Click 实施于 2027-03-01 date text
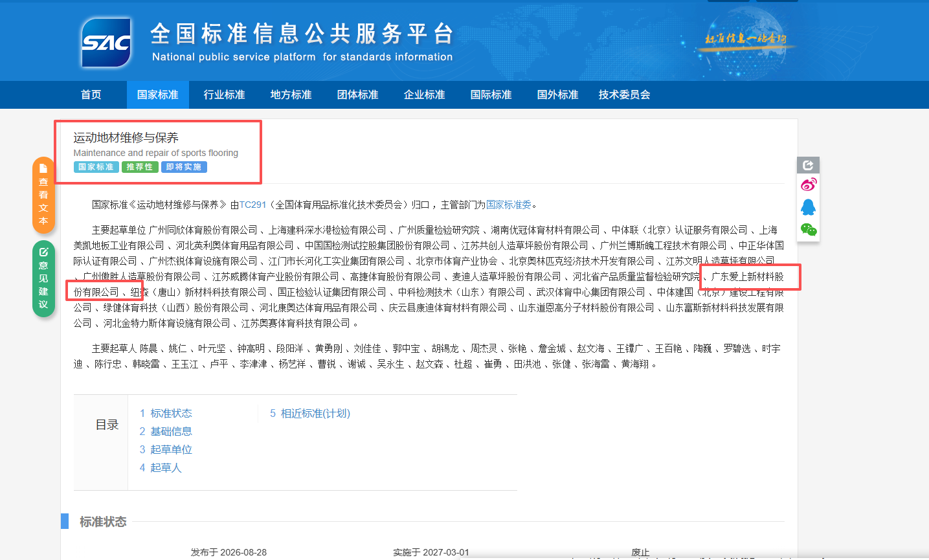The width and height of the screenshot is (929, 560). [431, 552]
